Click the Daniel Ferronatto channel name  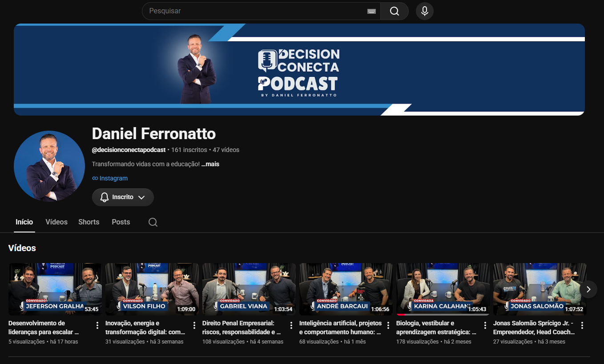point(154,133)
